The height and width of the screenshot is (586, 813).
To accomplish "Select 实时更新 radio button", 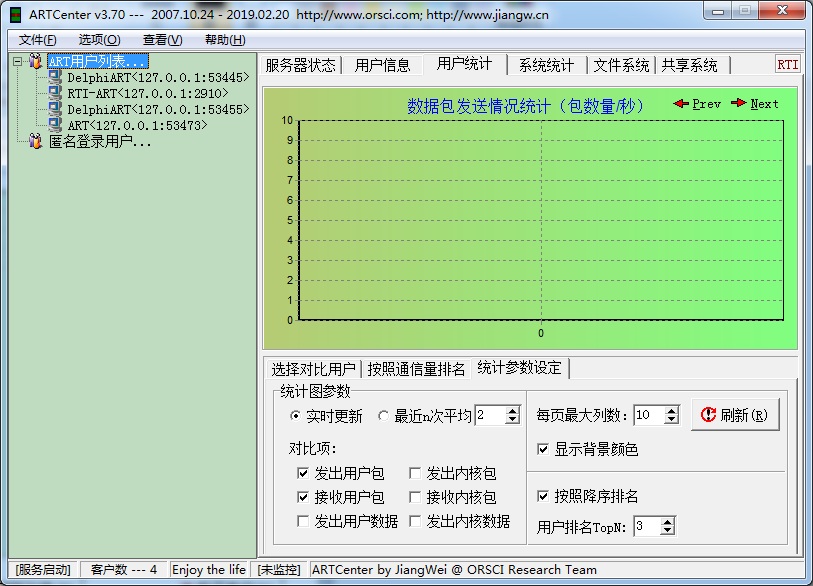I will pyautogui.click(x=296, y=416).
